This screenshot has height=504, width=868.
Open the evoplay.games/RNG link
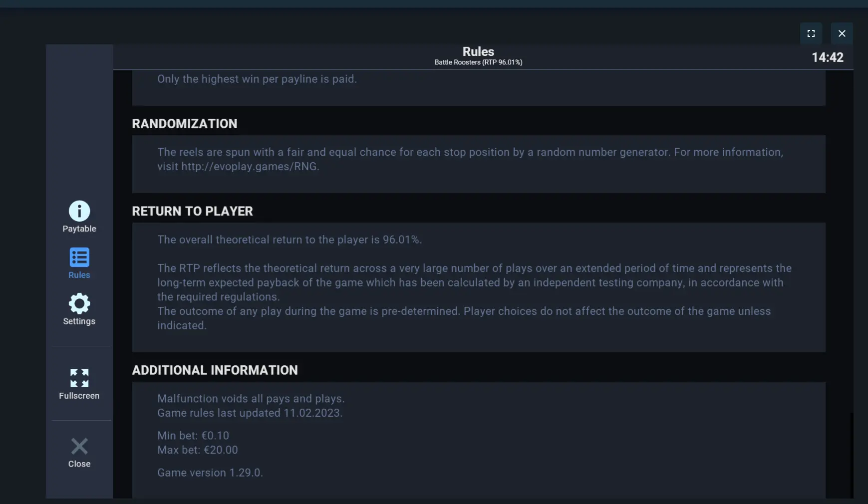[x=249, y=167]
